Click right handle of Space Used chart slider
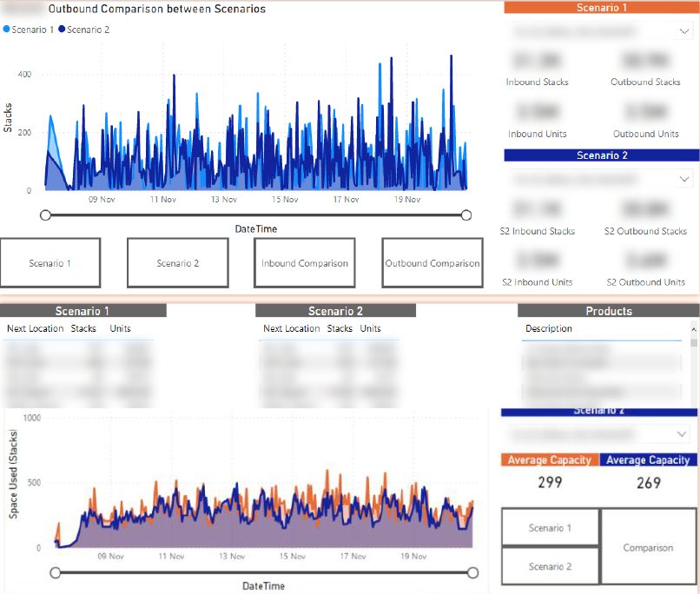The image size is (700, 594). tap(473, 572)
